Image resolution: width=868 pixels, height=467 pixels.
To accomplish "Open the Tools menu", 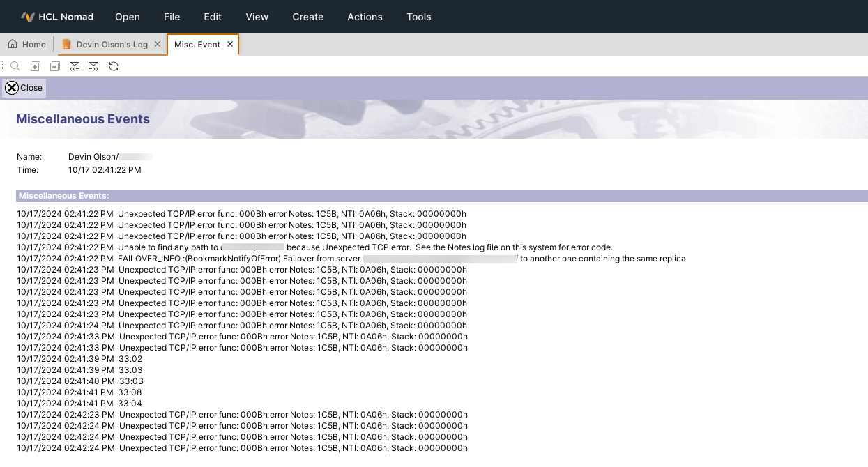I will [419, 17].
